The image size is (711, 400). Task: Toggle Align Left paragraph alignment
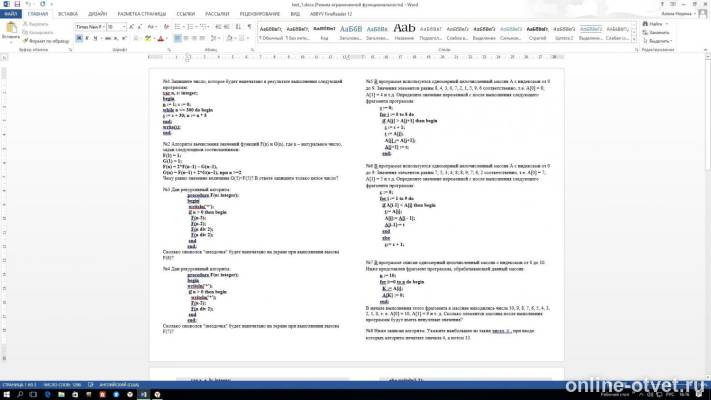tap(177, 39)
